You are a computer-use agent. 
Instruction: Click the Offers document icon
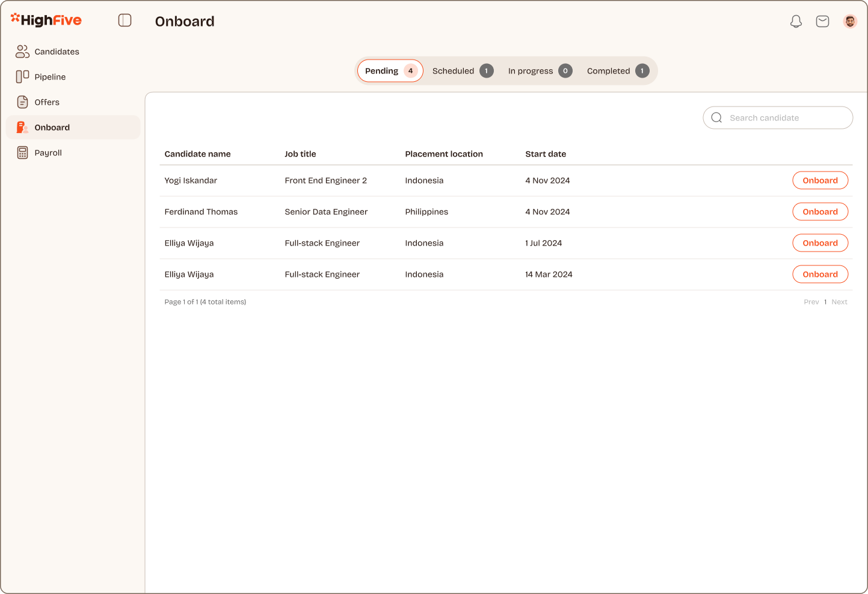22,102
